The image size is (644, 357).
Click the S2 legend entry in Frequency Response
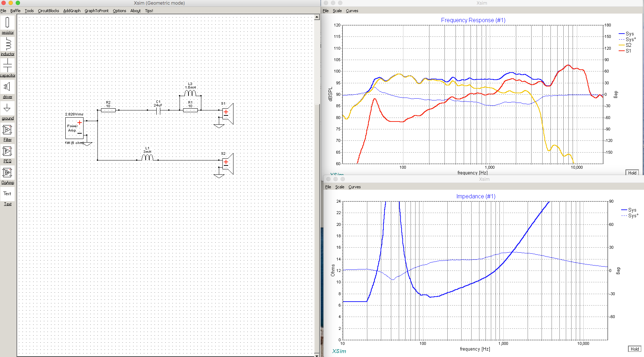pos(625,45)
